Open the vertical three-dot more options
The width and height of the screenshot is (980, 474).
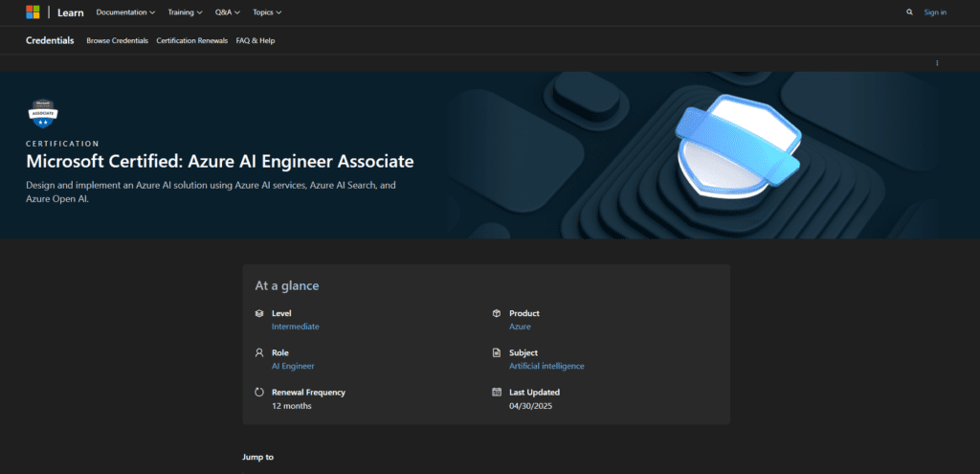(937, 63)
